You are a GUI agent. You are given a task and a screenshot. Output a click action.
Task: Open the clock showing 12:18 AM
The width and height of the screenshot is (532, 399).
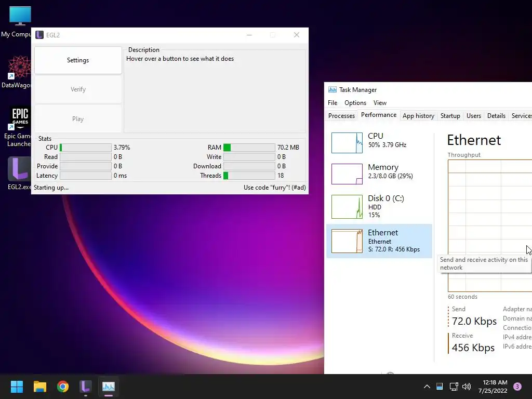click(x=493, y=387)
